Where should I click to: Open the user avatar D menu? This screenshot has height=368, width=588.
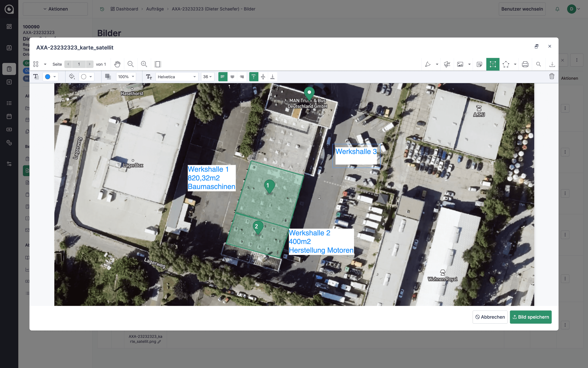(x=574, y=9)
